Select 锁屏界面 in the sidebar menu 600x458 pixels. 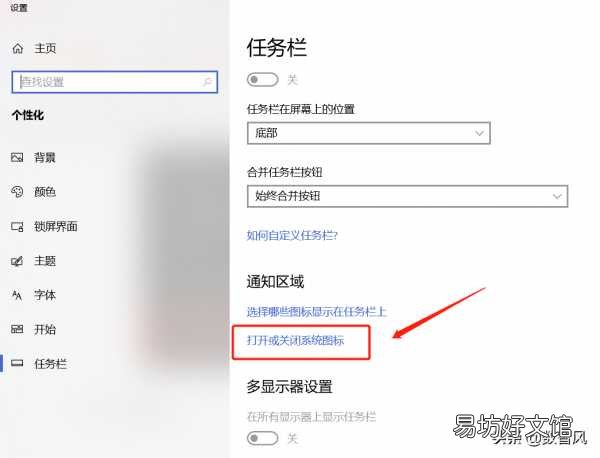(x=55, y=227)
